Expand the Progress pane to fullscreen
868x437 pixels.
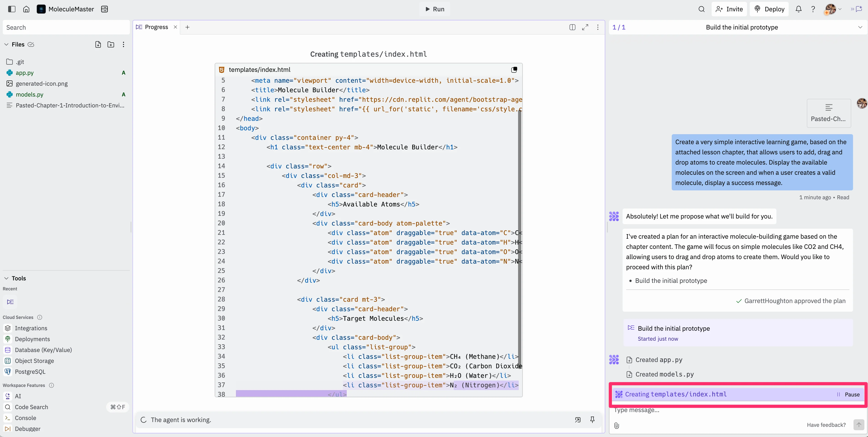585,27
